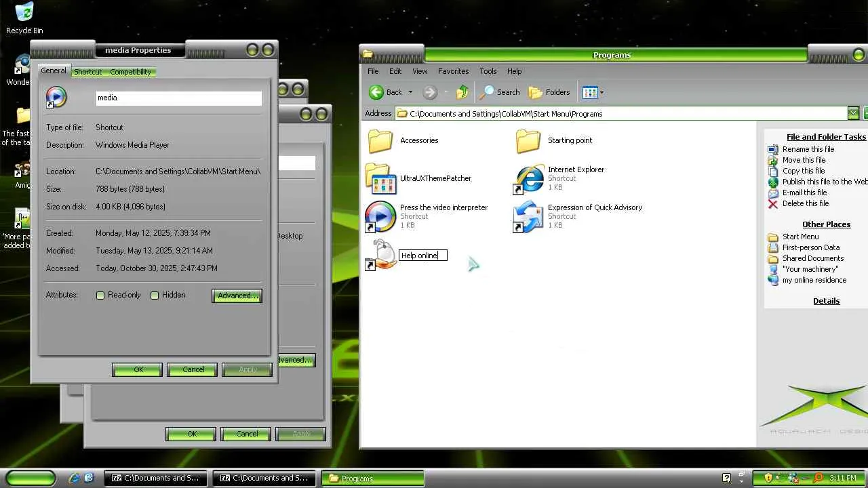This screenshot has width=868, height=488.
Task: Expand the Address bar dropdown
Action: [x=853, y=113]
